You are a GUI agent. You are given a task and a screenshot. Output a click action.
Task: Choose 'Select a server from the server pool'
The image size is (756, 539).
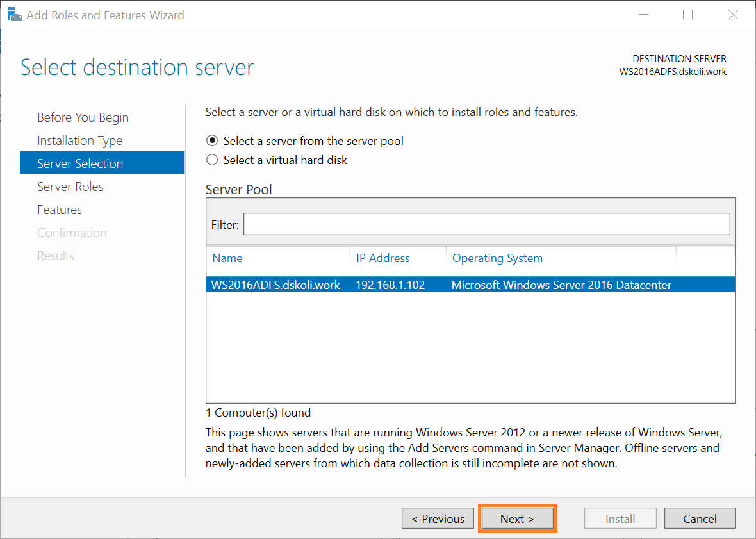click(x=305, y=141)
